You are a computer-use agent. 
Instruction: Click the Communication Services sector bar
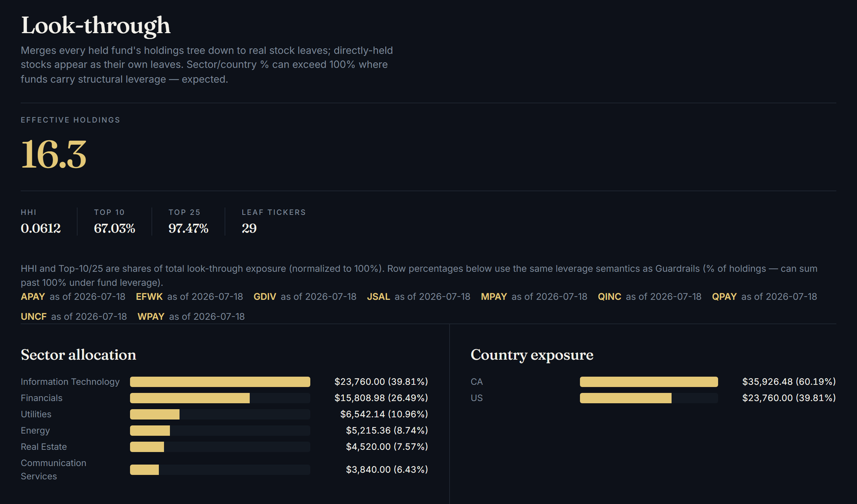[x=220, y=470]
